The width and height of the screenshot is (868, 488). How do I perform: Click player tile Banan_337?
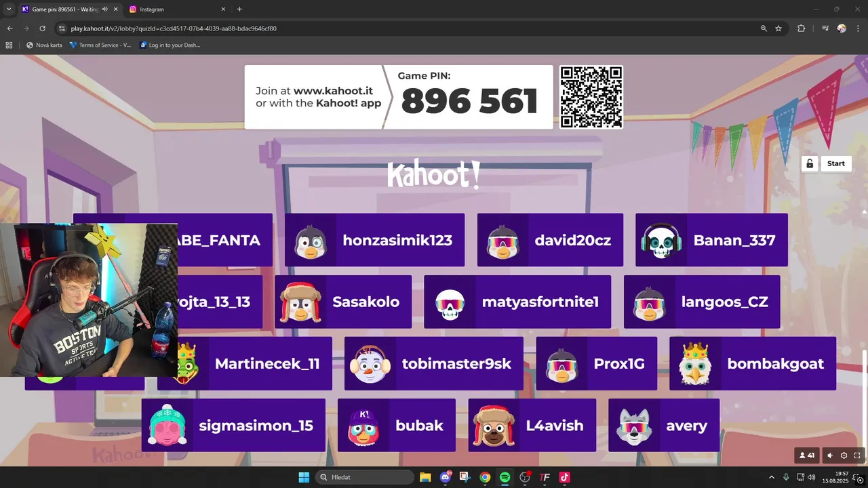pyautogui.click(x=711, y=240)
